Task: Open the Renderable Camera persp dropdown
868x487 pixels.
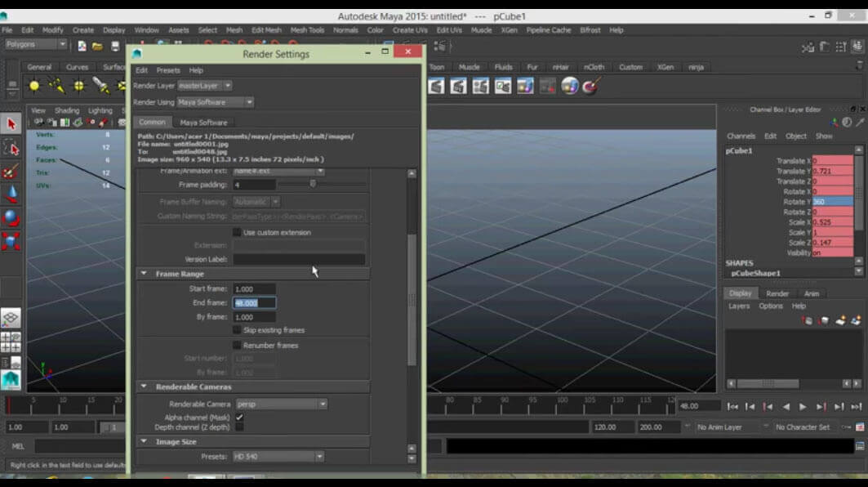Action: click(281, 404)
